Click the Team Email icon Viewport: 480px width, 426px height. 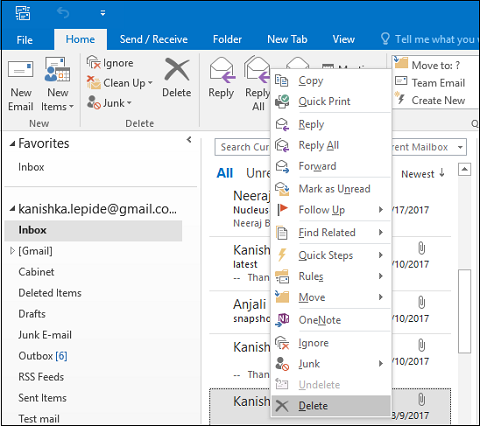401,81
